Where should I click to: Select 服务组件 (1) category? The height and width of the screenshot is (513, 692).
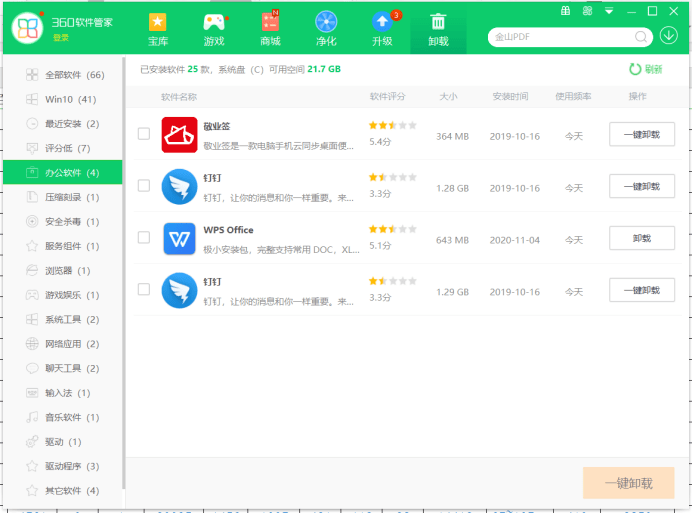(63, 246)
